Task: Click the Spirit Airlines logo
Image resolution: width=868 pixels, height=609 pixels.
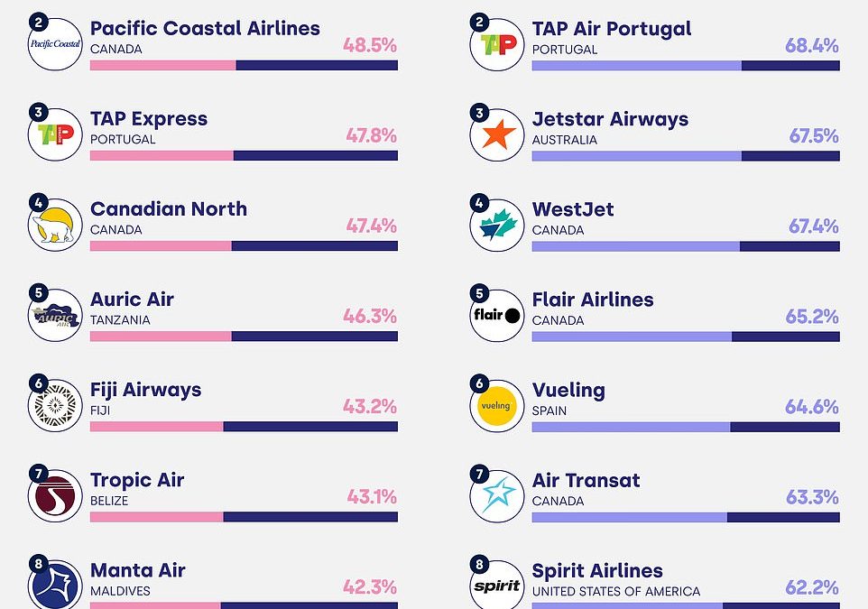Action: (496, 585)
